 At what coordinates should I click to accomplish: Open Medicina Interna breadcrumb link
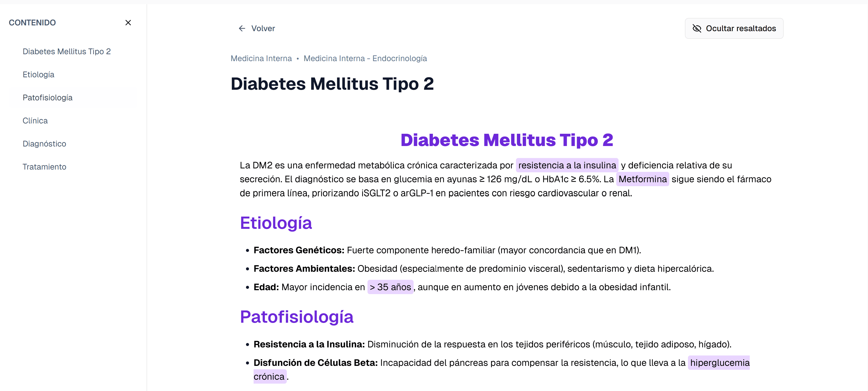pyautogui.click(x=261, y=58)
